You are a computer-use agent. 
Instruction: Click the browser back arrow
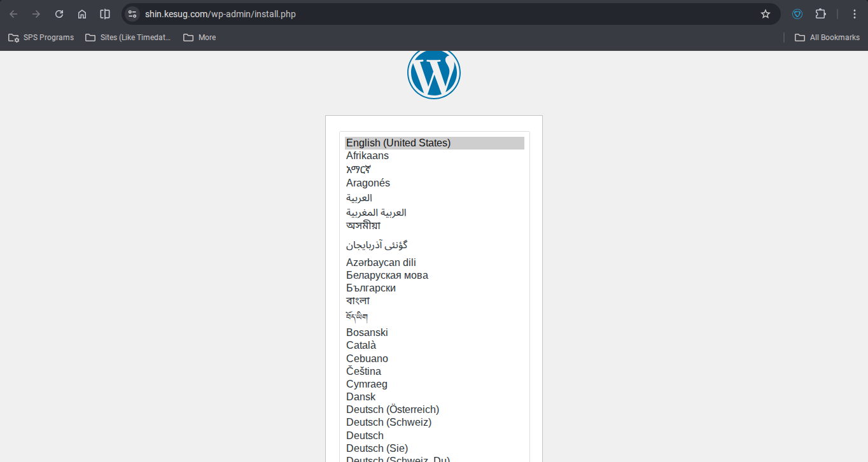[x=13, y=14]
